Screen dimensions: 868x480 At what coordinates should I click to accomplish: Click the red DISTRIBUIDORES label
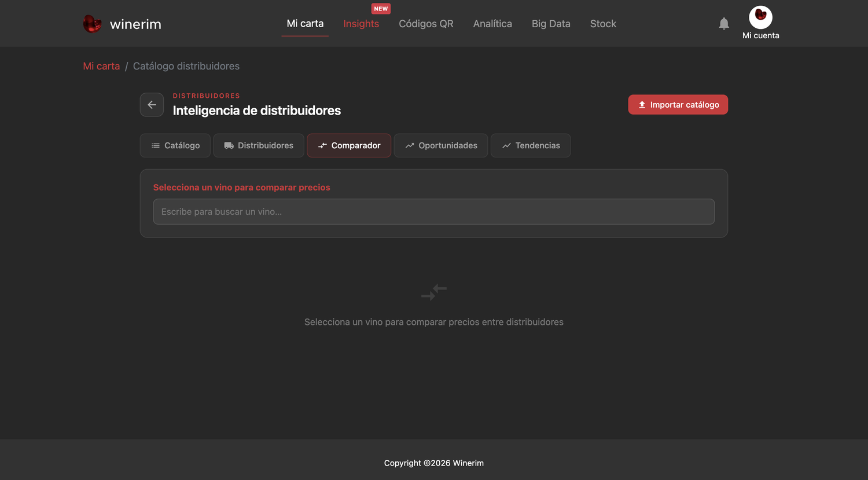tap(206, 96)
